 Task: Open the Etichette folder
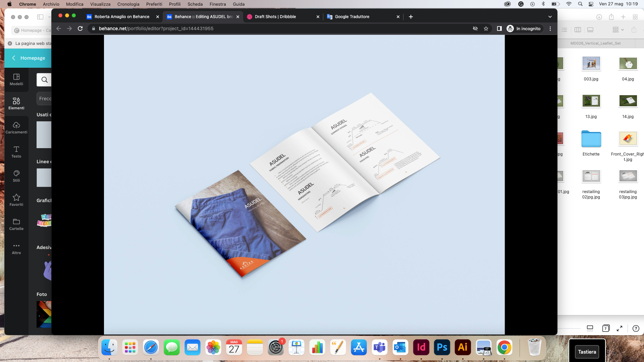click(591, 139)
